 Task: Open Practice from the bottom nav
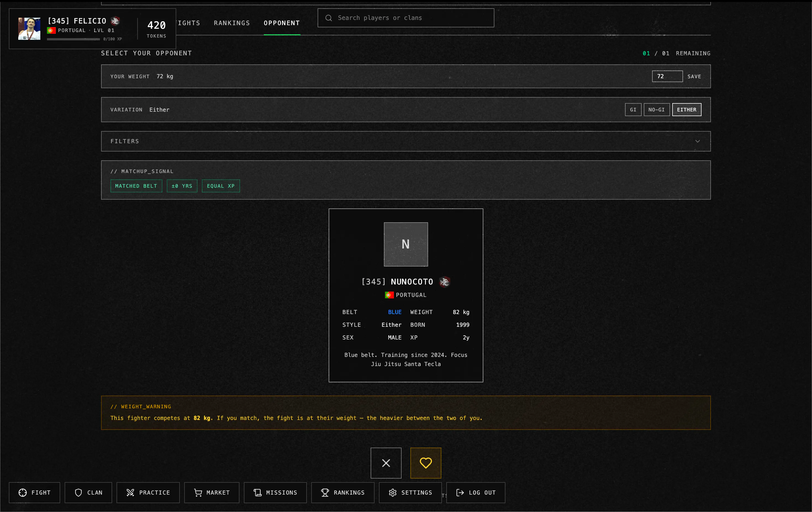(x=148, y=492)
